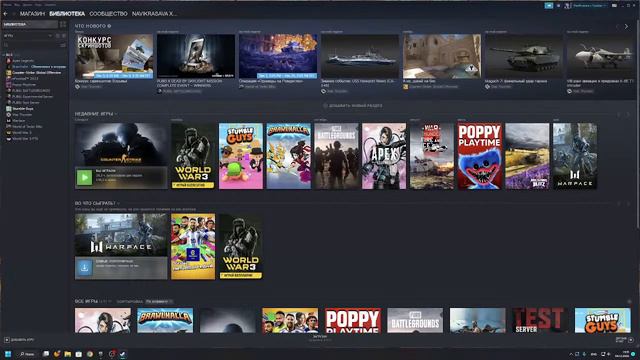Open Poppy Playtime cover in recent games
Viewport: 640px width, 360px height.
[x=480, y=156]
